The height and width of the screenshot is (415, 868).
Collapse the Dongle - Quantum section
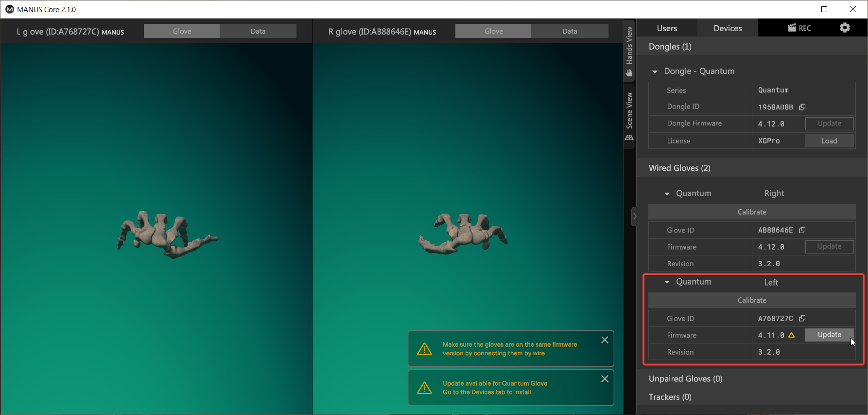(655, 72)
